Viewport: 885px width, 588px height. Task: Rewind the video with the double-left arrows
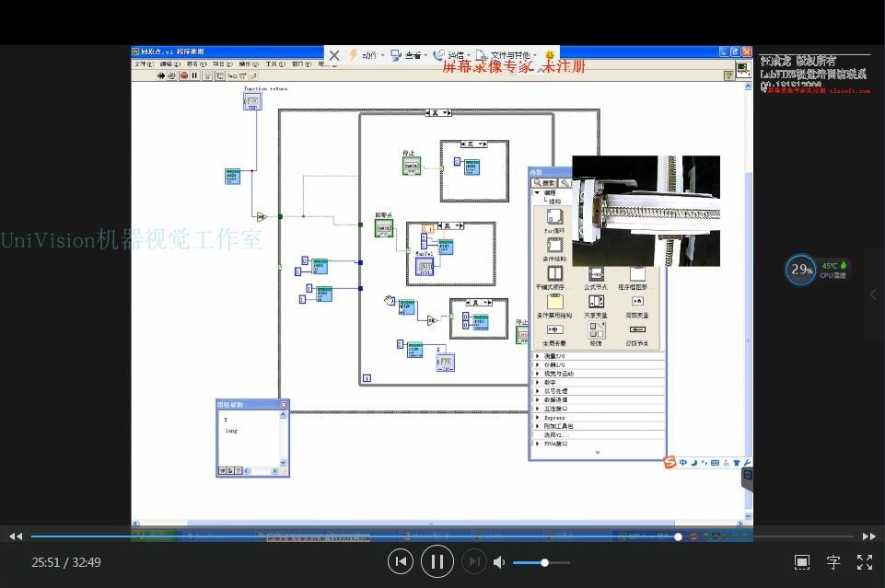coord(16,536)
